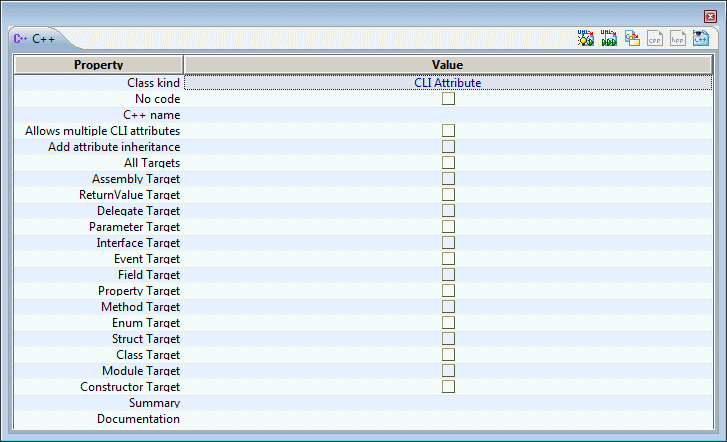Click the UML code generation icon with lightbulb

(586, 38)
